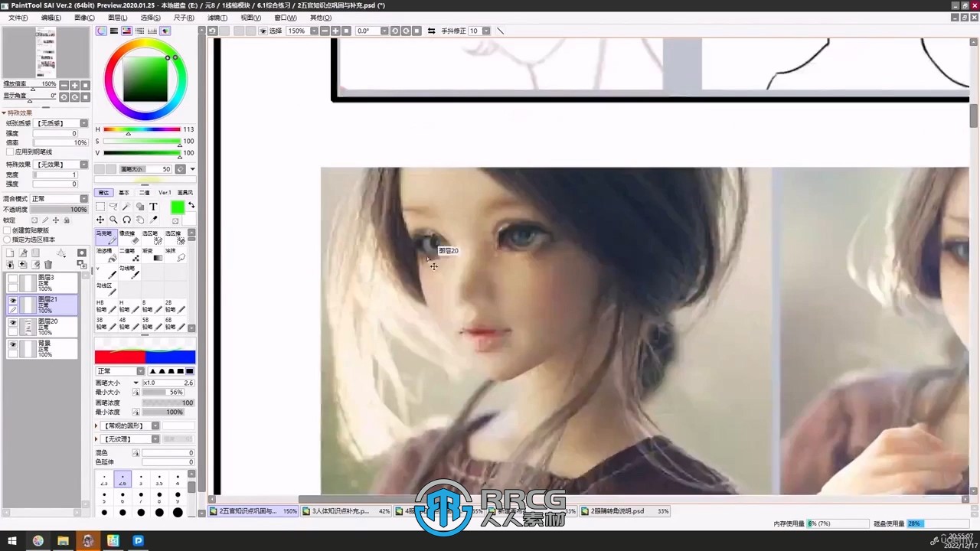Toggle selection visibility eye in top toolbar
The image size is (980, 551).
click(x=263, y=31)
